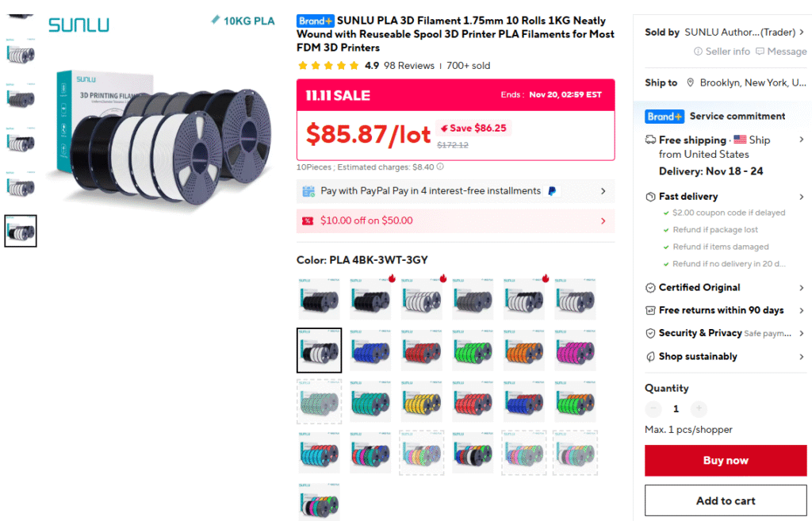Expand the Free shipping details chevron

(801, 140)
